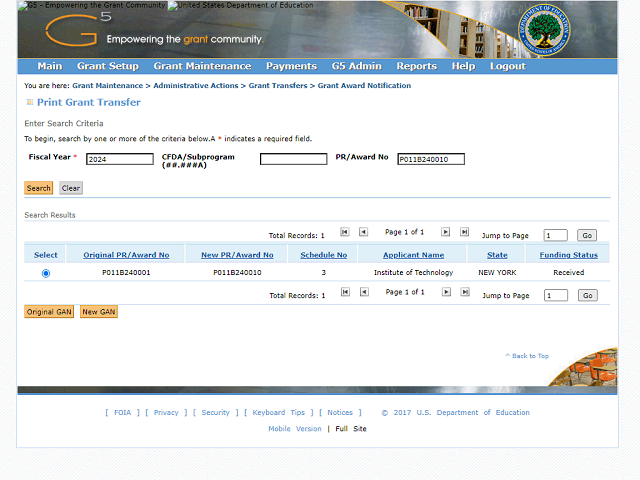Go to next page in bottom pagination
The height and width of the screenshot is (480, 640).
[446, 292]
